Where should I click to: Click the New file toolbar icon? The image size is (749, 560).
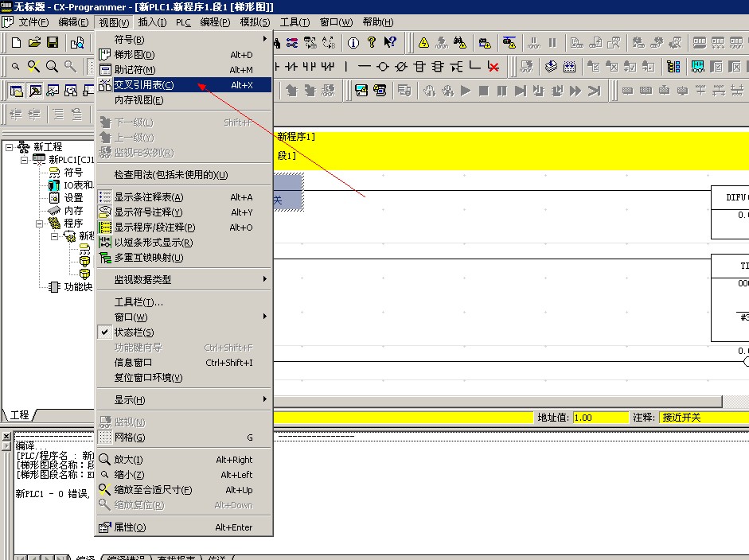pyautogui.click(x=16, y=43)
